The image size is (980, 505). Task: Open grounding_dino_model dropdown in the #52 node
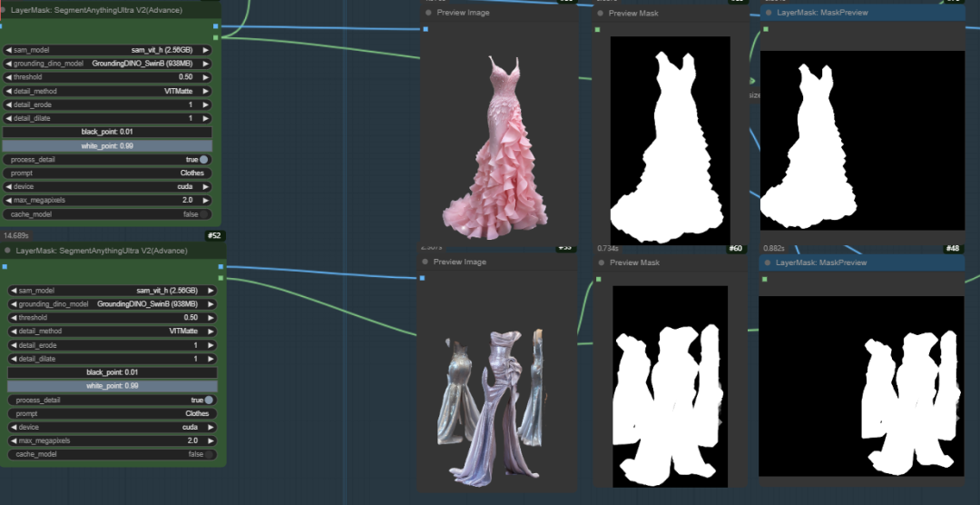[113, 304]
